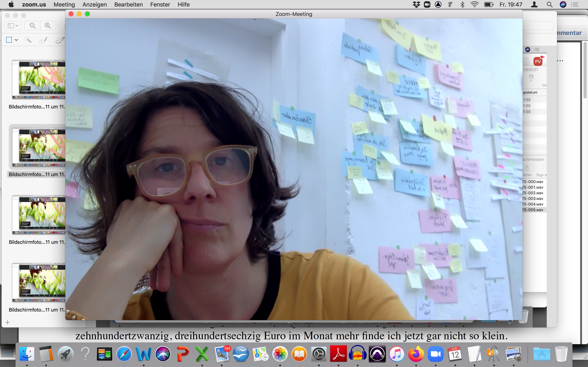Open Siri from the menu bar
This screenshot has height=367, width=588.
click(563, 4)
